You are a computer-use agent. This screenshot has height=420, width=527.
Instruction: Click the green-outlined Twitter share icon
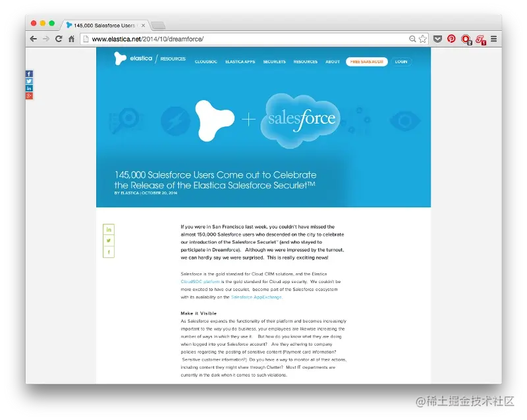109,240
